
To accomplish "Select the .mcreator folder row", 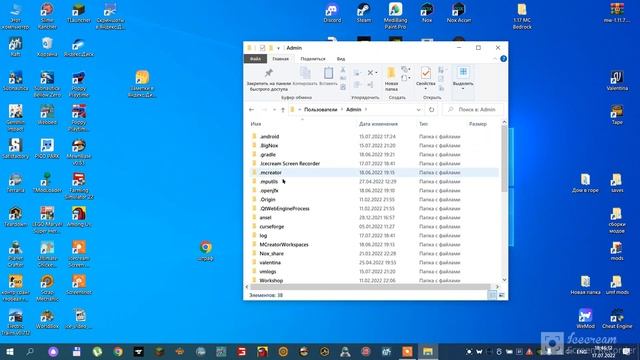I will [374, 172].
